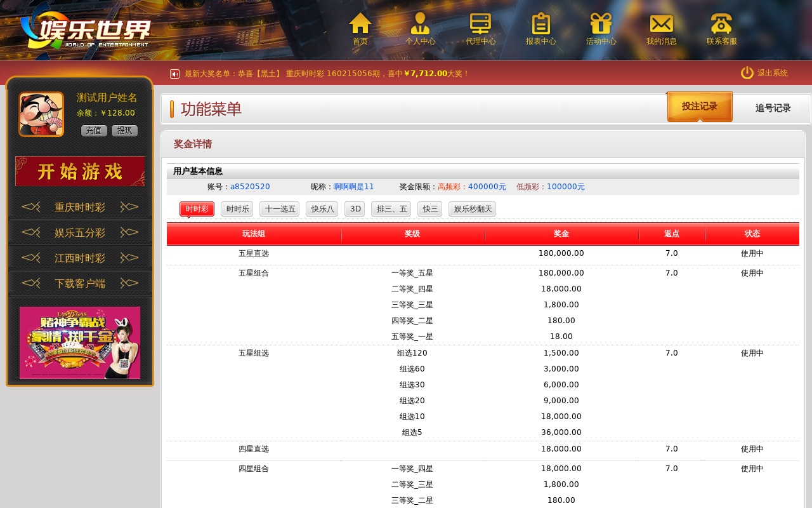Click the 赌神争霸战 promotional banner

tap(80, 343)
